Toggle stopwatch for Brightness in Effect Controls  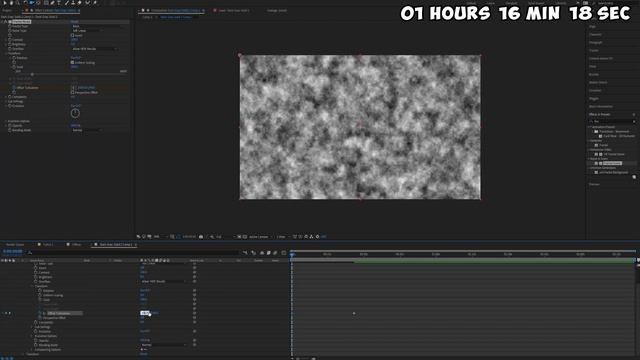[x=10, y=44]
